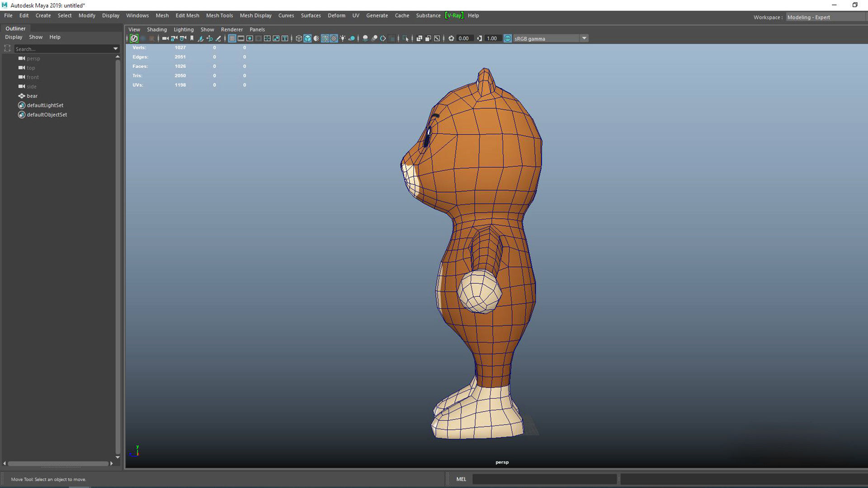This screenshot has width=868, height=488.
Task: Click the Exposure aperture icon
Action: pyautogui.click(x=451, y=38)
